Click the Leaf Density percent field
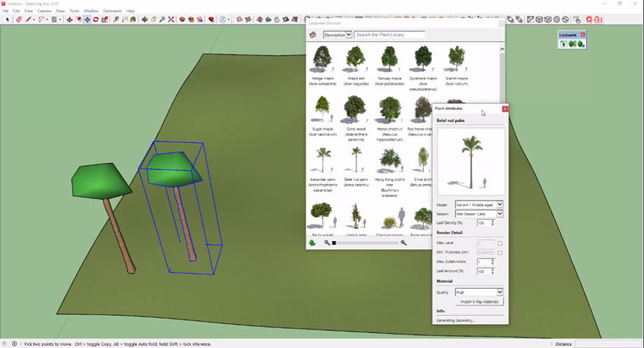The image size is (644, 348). [x=483, y=223]
